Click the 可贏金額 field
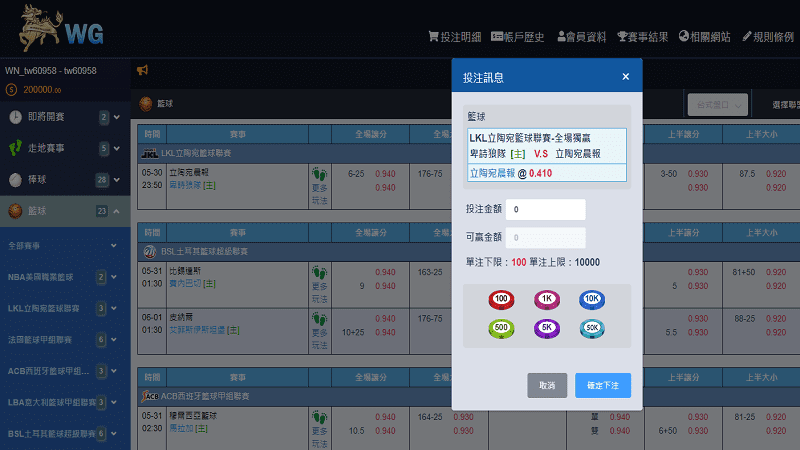The width and height of the screenshot is (800, 450). coord(545,237)
